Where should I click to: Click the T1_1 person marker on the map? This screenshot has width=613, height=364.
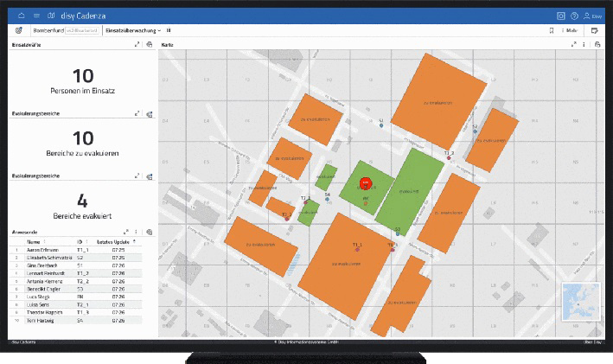(x=357, y=250)
